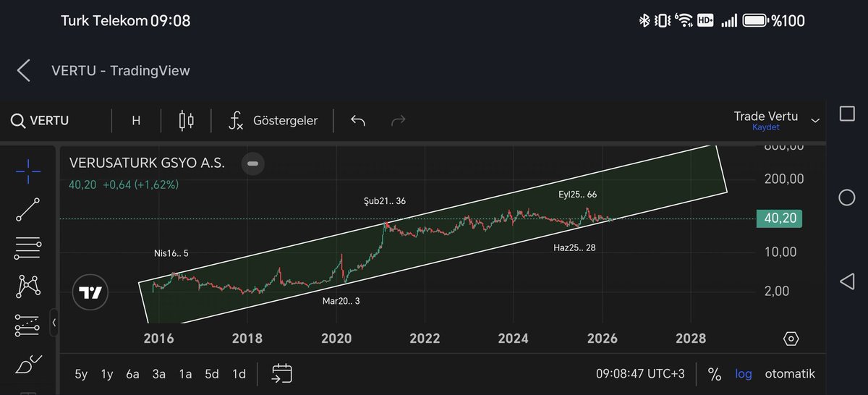The height and width of the screenshot is (395, 868).
Task: Set the time range to 3a
Action: point(159,374)
